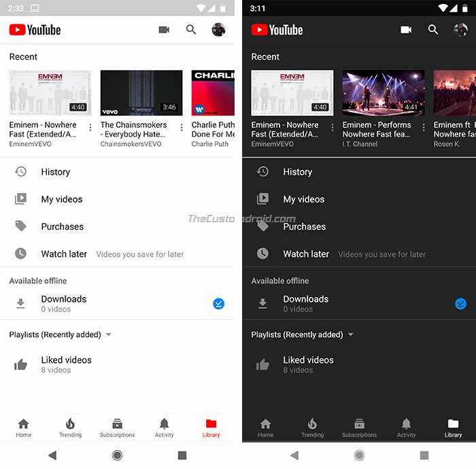Tap the blue Downloads checkmark in light theme
Screen dimensions: 476x469
(x=218, y=304)
